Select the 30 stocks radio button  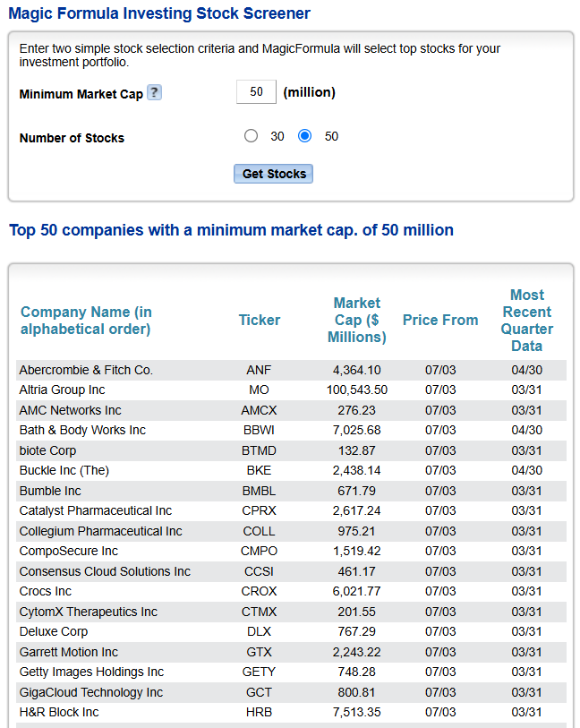[251, 136]
